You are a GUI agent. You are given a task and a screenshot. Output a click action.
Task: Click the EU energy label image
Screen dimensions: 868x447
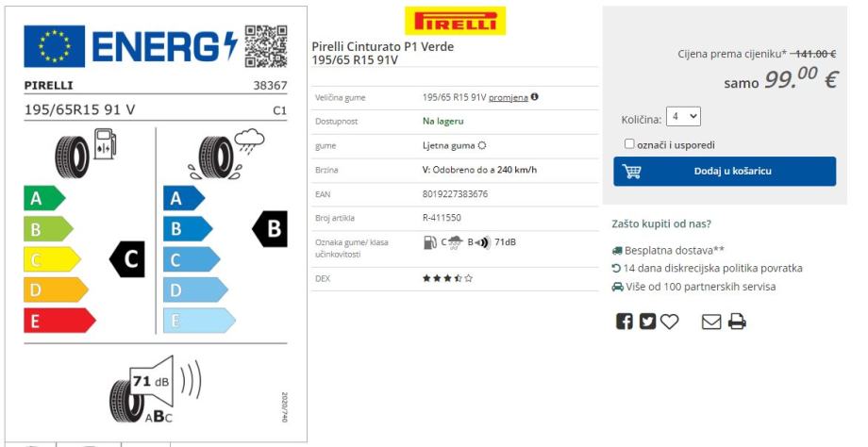155,223
